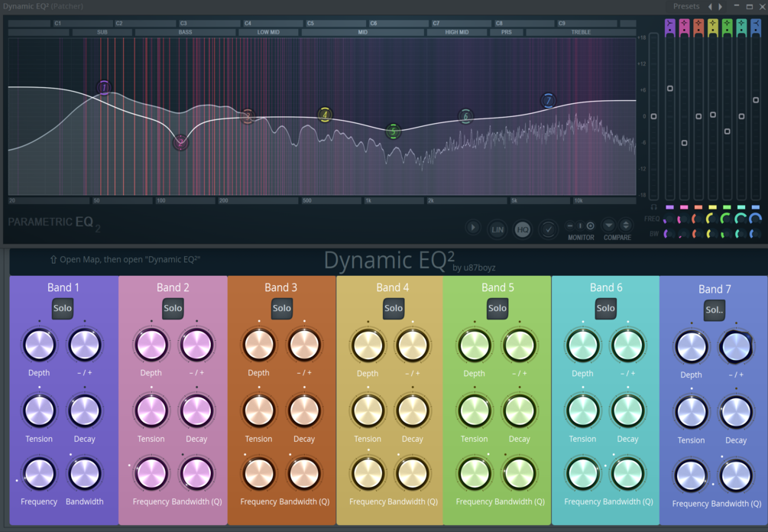Click the band 5 gain slider handle
Viewport: 768px width, 532px height.
coord(727,131)
